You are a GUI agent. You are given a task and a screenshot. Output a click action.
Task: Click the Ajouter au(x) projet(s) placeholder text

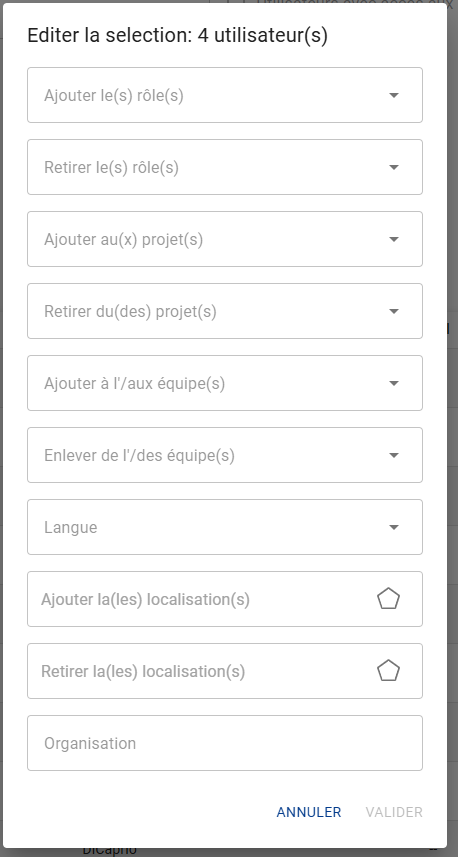click(x=124, y=239)
